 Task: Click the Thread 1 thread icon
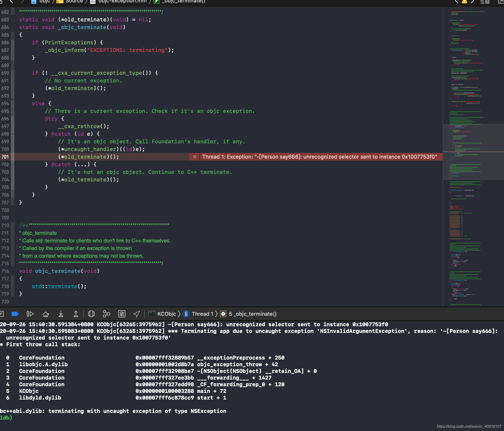point(186,314)
